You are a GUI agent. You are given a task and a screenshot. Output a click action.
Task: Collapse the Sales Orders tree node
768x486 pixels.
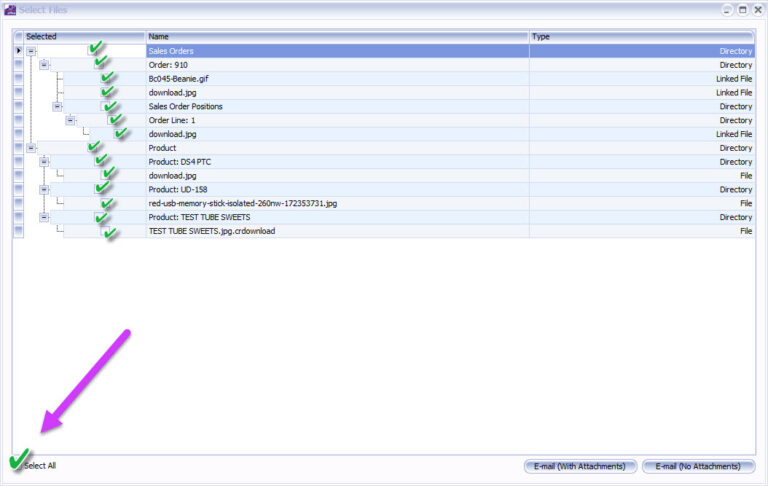click(31, 50)
